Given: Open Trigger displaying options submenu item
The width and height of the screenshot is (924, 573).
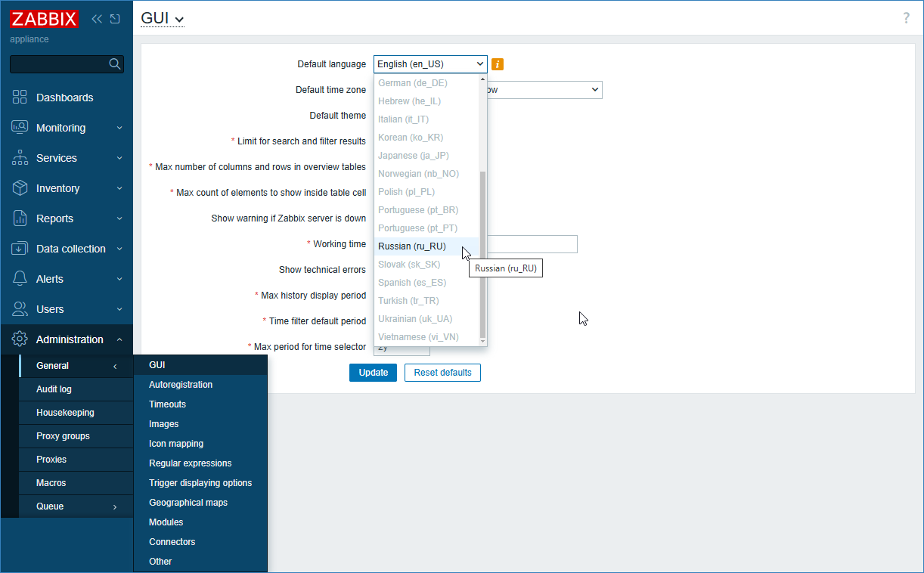Looking at the screenshot, I should click(200, 483).
